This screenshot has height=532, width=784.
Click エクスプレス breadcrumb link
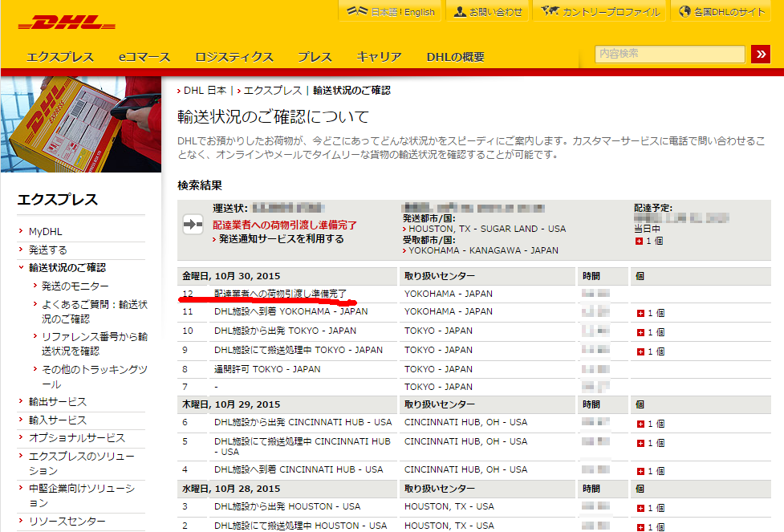pyautogui.click(x=273, y=91)
